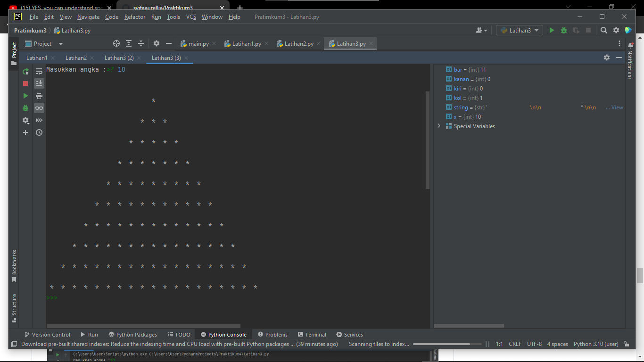Collapse all items in Project panel

tap(141, 44)
